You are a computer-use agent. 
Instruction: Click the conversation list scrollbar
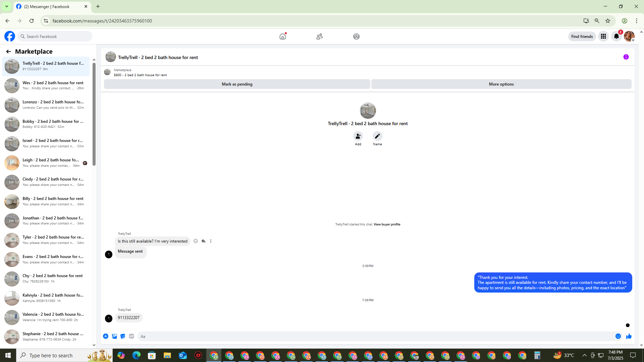tap(94, 114)
